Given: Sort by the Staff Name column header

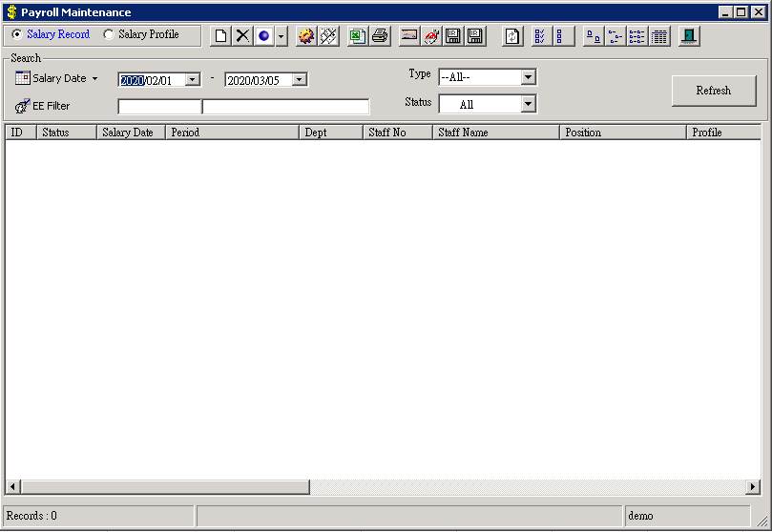Looking at the screenshot, I should pyautogui.click(x=495, y=133).
